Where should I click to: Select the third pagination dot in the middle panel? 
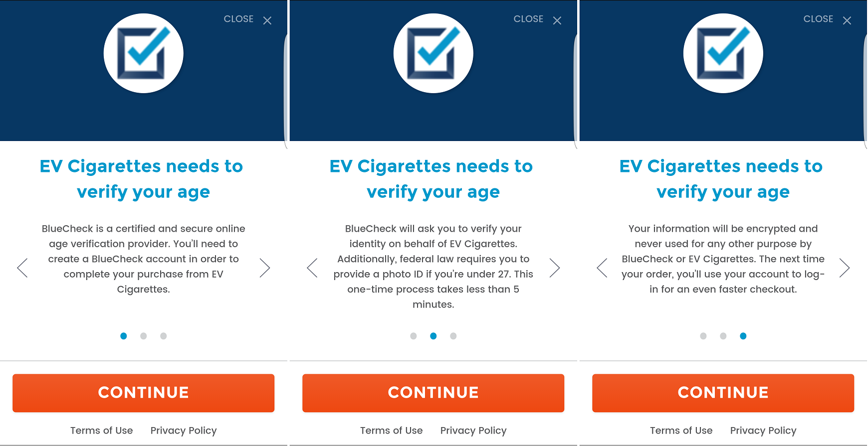click(453, 336)
